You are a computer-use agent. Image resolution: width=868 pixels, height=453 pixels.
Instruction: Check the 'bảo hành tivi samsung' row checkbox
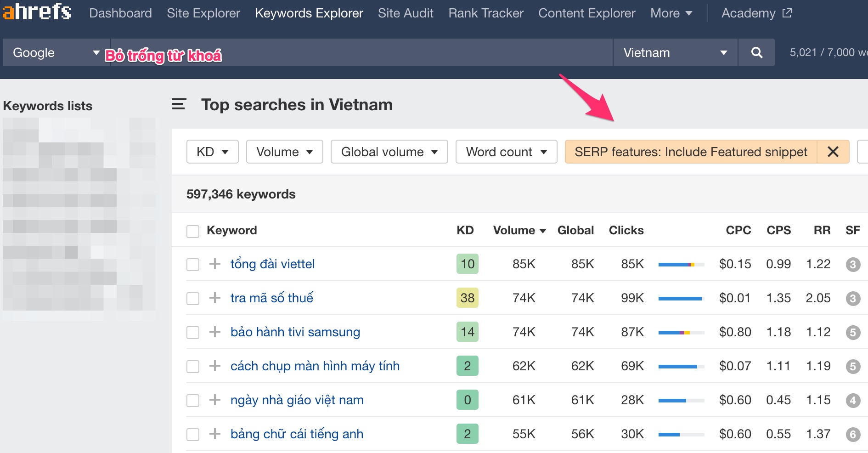tap(193, 333)
